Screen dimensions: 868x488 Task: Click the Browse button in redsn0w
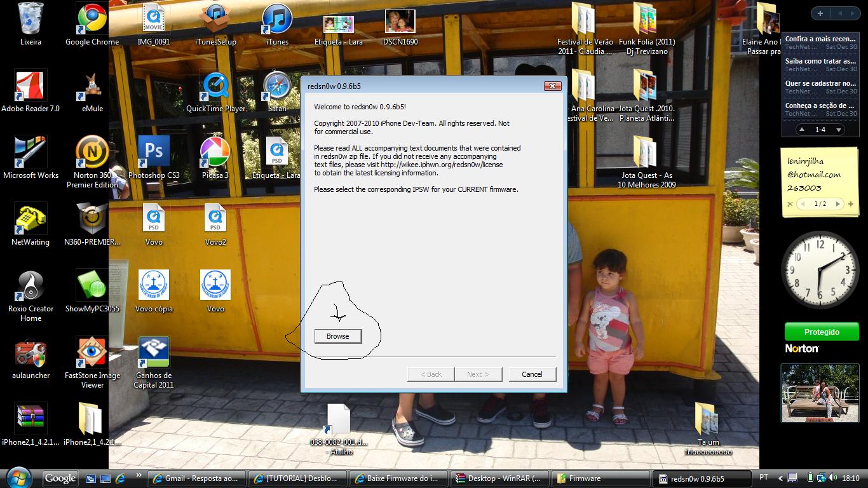pos(338,336)
